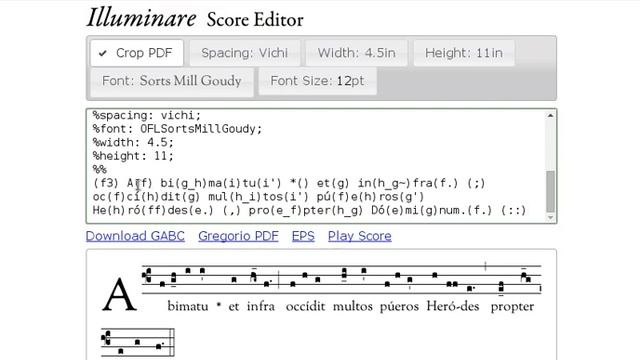Click the 'bi(g_h)ma(i)tu(i')' text in editor
The height and width of the screenshot is (360, 640).
point(221,183)
